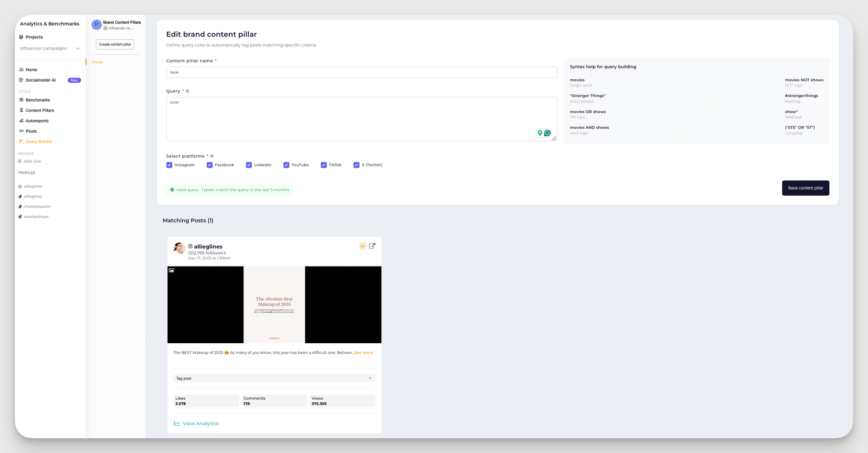Click the Save content pillar button
Image resolution: width=868 pixels, height=453 pixels.
pos(806,188)
